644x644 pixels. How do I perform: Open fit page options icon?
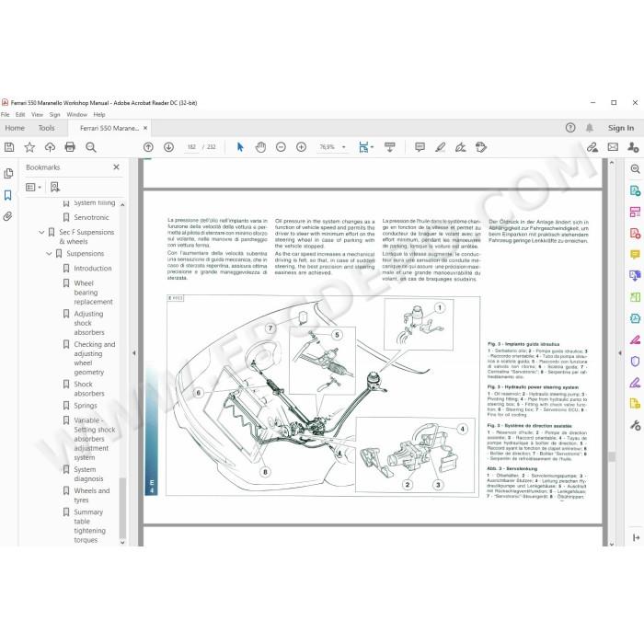365,147
